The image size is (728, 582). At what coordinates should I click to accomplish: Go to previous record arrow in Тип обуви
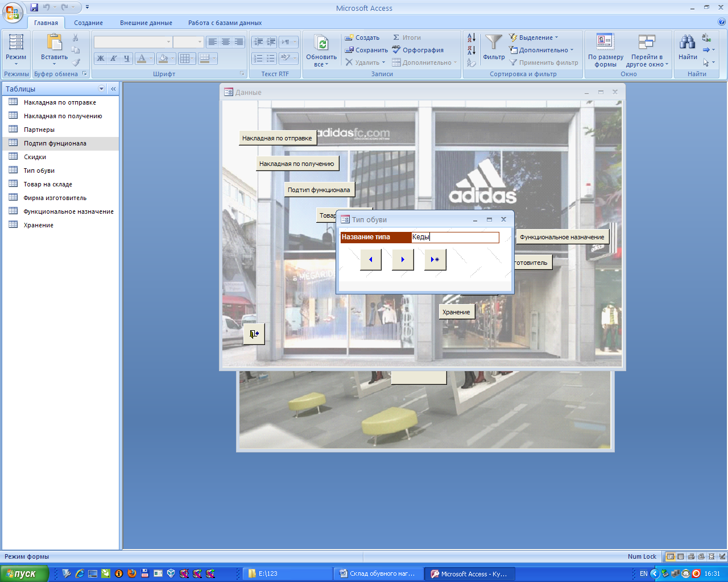tap(371, 260)
